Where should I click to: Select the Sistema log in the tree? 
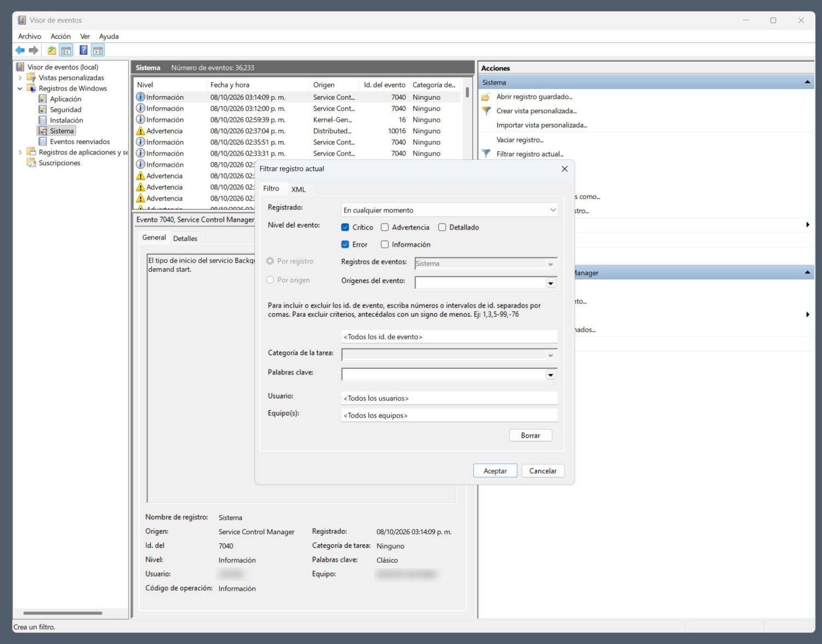point(61,131)
